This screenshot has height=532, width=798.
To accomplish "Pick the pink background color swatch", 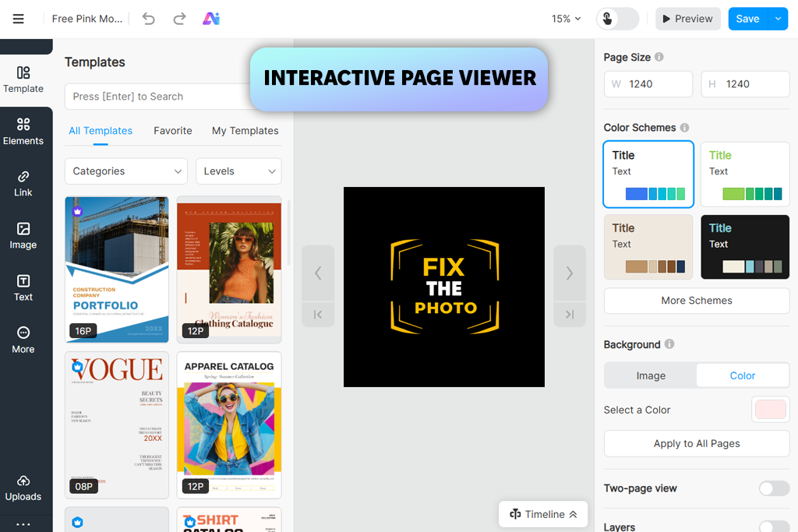I will point(771,410).
